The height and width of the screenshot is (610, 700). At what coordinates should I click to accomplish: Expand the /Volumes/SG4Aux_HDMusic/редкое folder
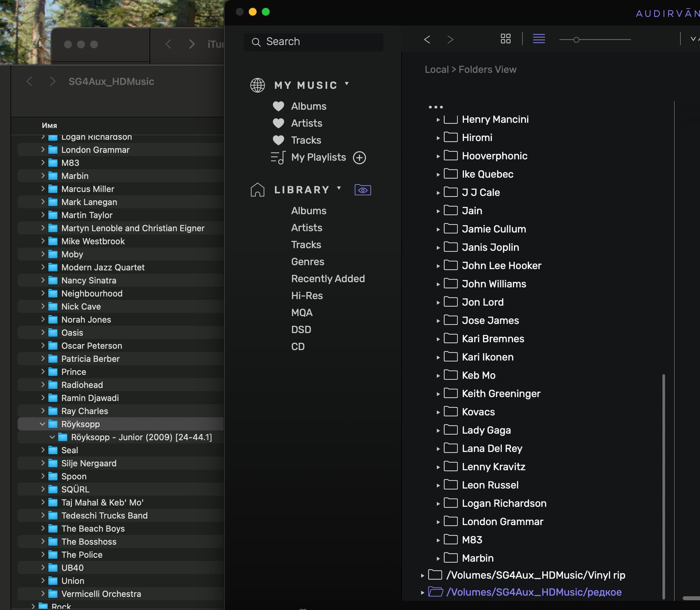click(422, 592)
